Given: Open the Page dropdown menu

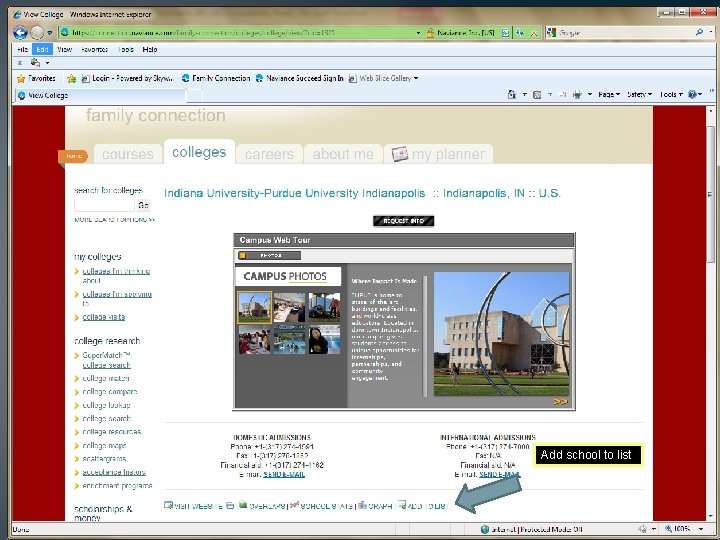Looking at the screenshot, I should pos(609,94).
